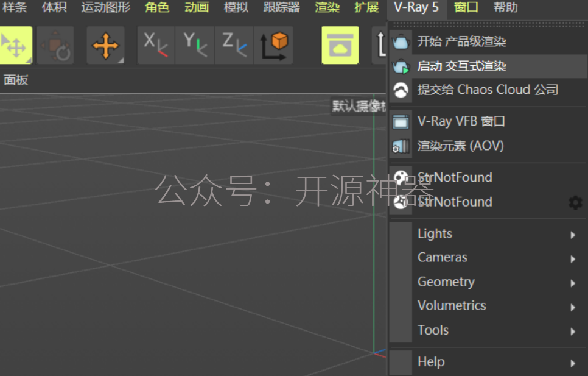Viewport: 588px width, 376px height.
Task: Open the 跟踪器 menu
Action: (281, 7)
